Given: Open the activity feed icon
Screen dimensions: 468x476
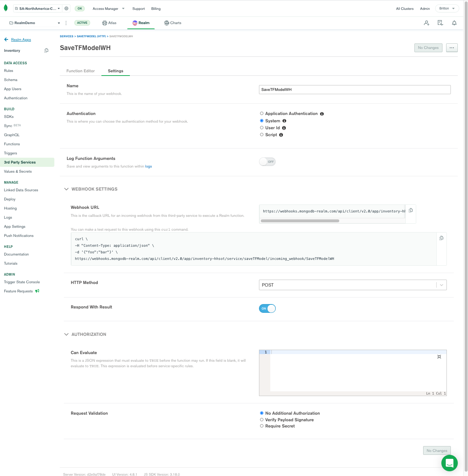Looking at the screenshot, I should click(x=440, y=23).
